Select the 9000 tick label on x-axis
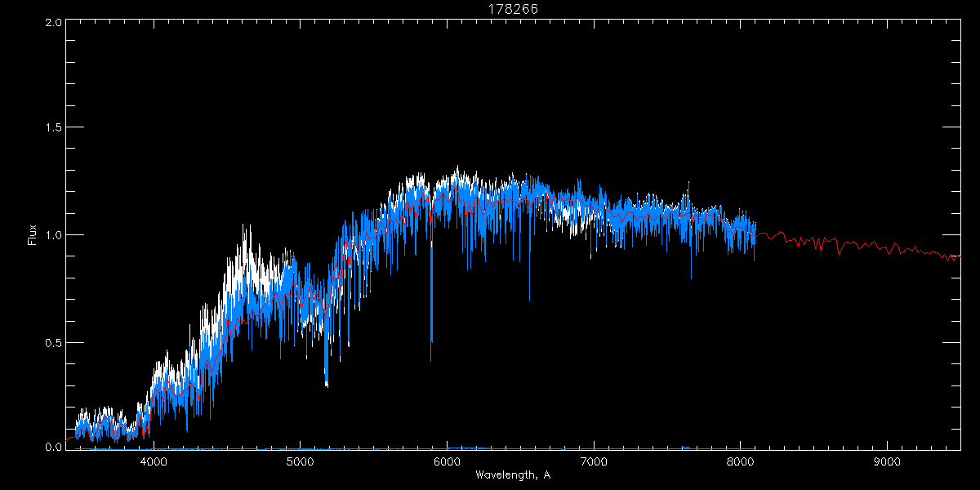The image size is (980, 490). pos(887,461)
